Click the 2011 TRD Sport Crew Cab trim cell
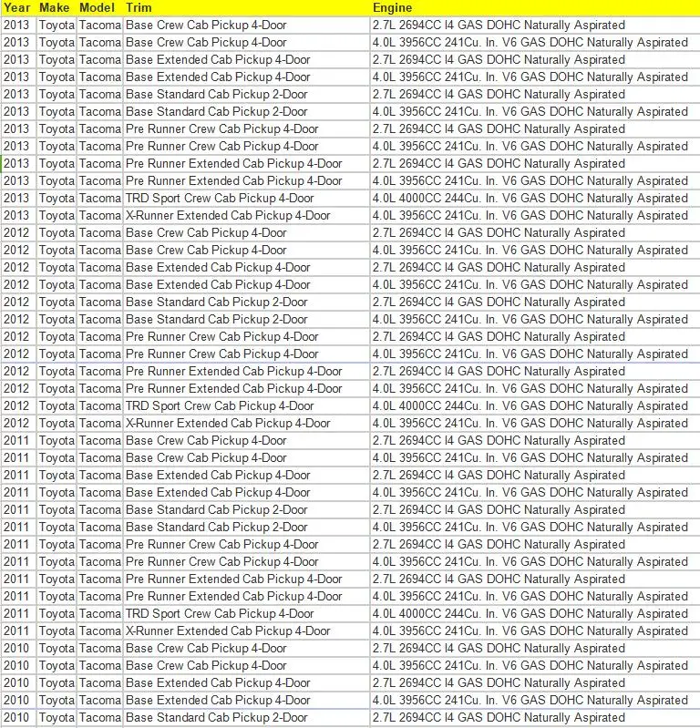The image size is (700, 728). tap(246, 614)
